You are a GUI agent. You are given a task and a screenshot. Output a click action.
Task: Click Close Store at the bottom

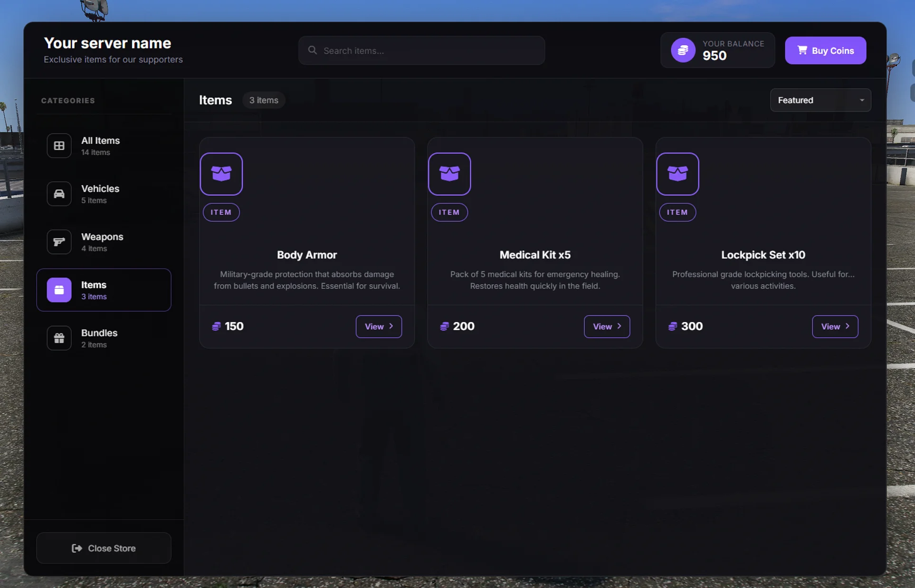(x=104, y=548)
